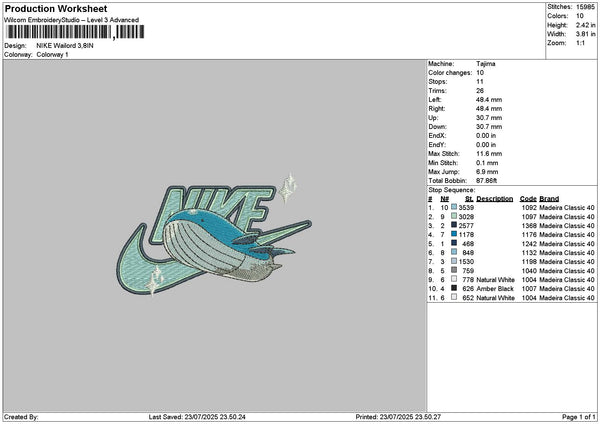The image size is (600, 424).
Task: Select the 'Wilcom EmbroideryStudio – Level 3 Advanced' text
Action: pos(72,20)
